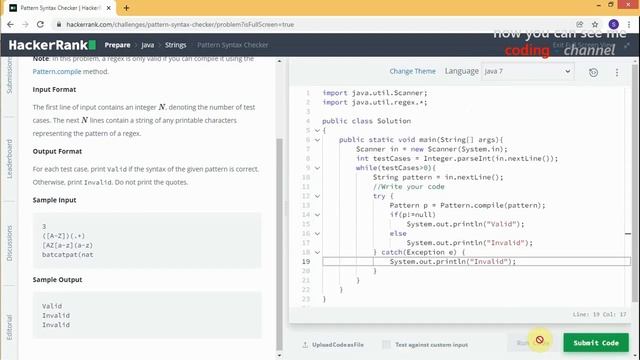Click the 'Language' label

(462, 71)
